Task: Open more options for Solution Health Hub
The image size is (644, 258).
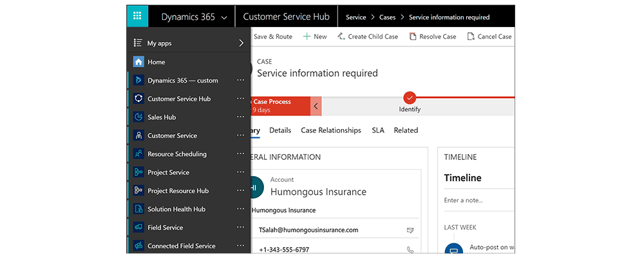Action: (241, 209)
